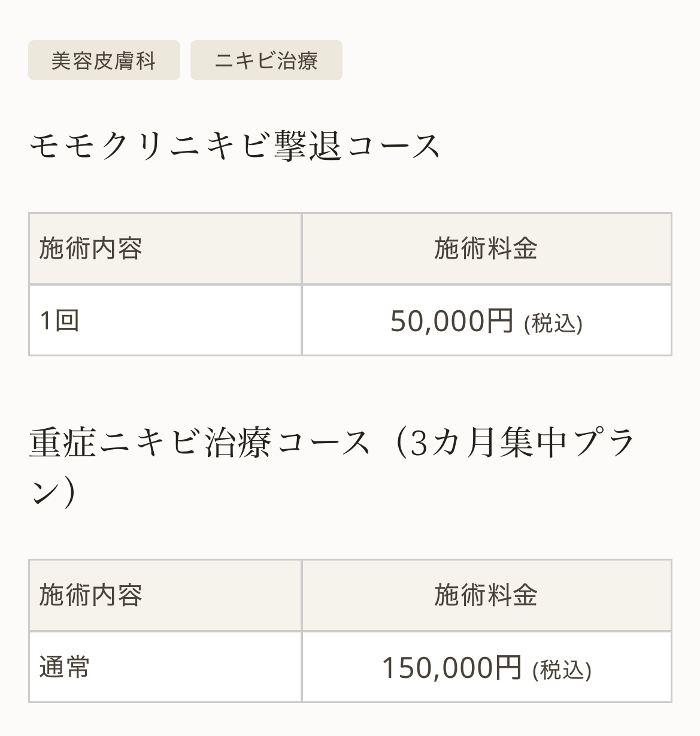The width and height of the screenshot is (700, 736).
Task: Click the モモクリニキビ撃退コース heading
Action: pos(234,146)
